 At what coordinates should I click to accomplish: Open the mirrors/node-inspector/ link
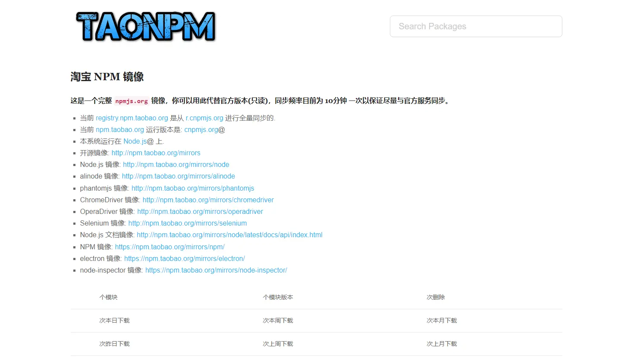pos(216,270)
